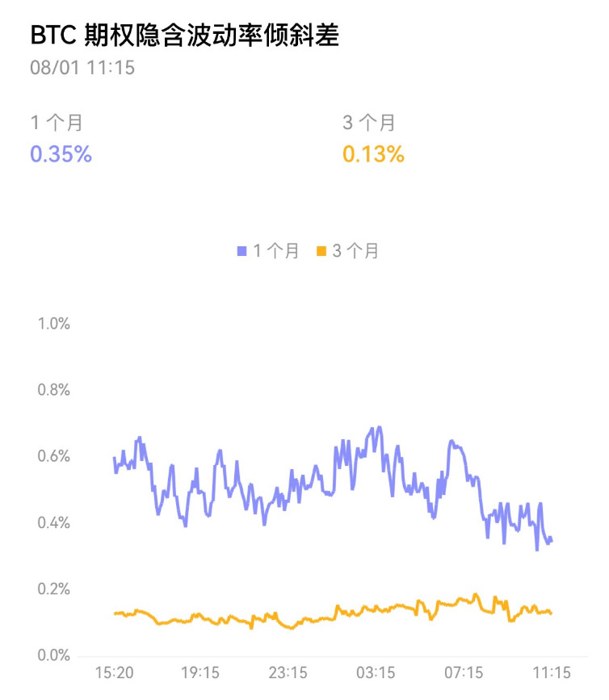Click the purple legend swatch for 1 个月

point(241,252)
